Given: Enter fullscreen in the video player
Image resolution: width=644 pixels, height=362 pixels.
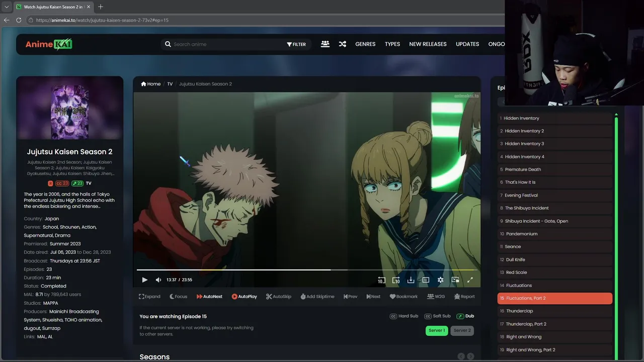Looking at the screenshot, I should point(470,280).
